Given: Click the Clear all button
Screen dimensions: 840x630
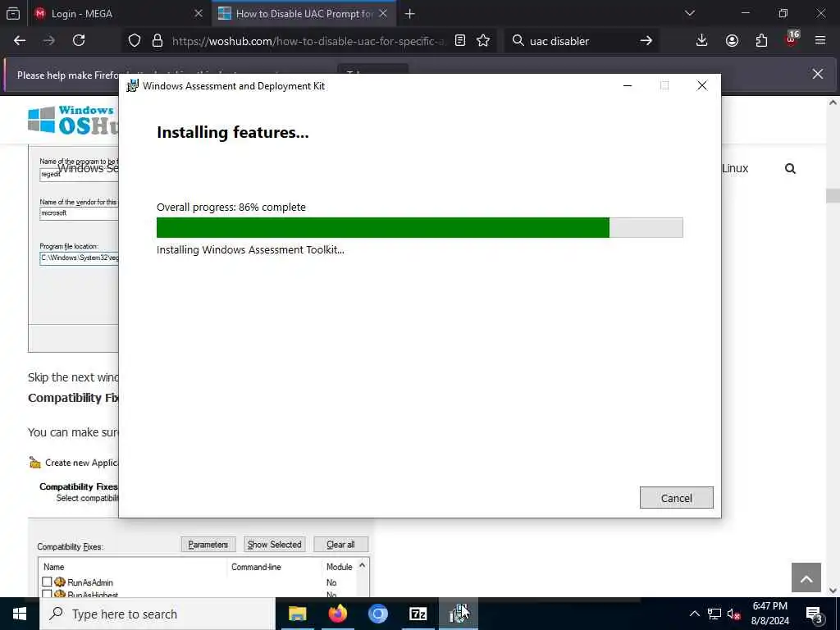Looking at the screenshot, I should (x=340, y=545).
